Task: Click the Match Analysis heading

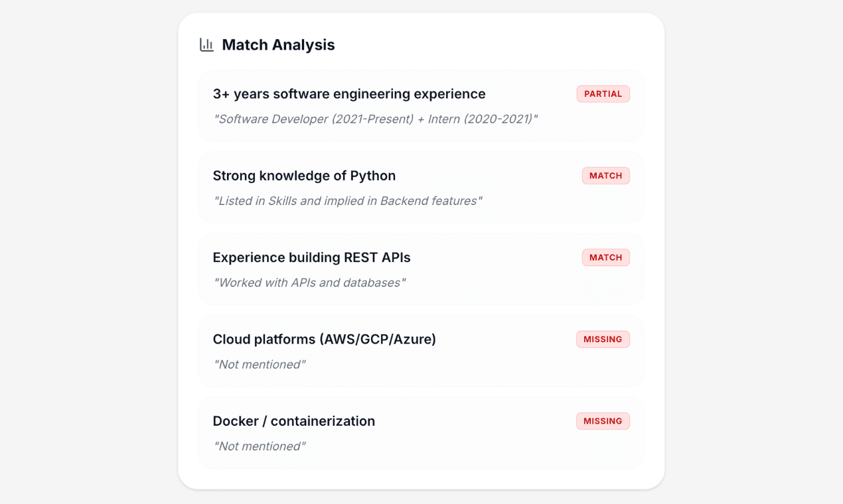Action: (x=278, y=45)
